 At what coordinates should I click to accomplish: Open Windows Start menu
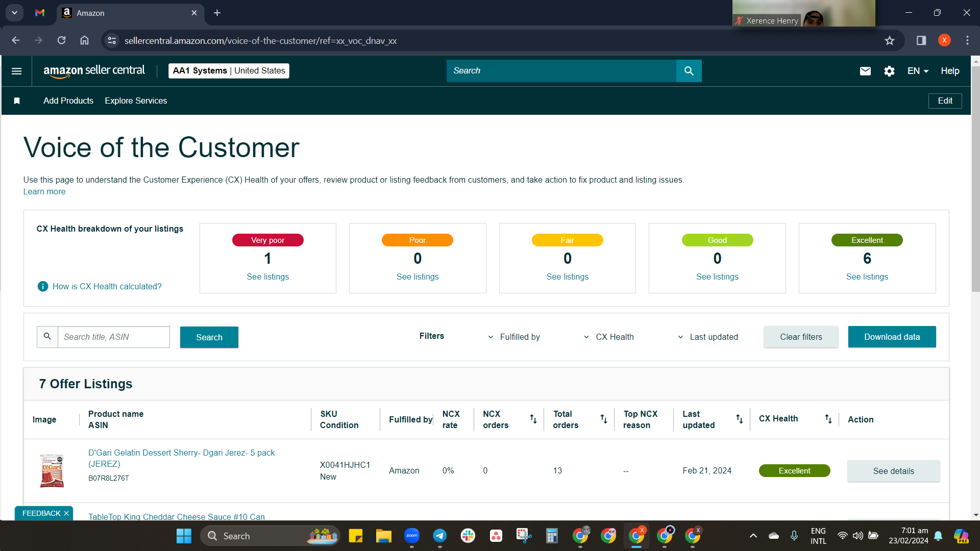click(x=184, y=536)
